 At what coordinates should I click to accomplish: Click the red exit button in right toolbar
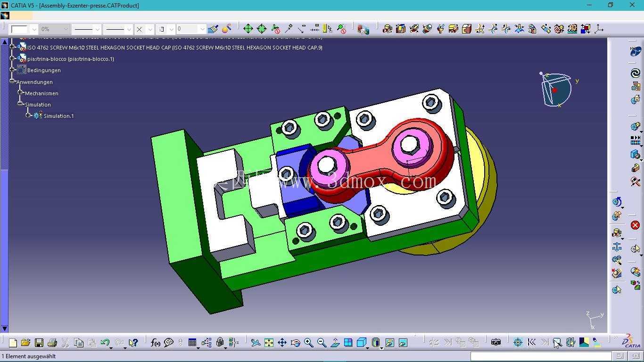coord(635,225)
